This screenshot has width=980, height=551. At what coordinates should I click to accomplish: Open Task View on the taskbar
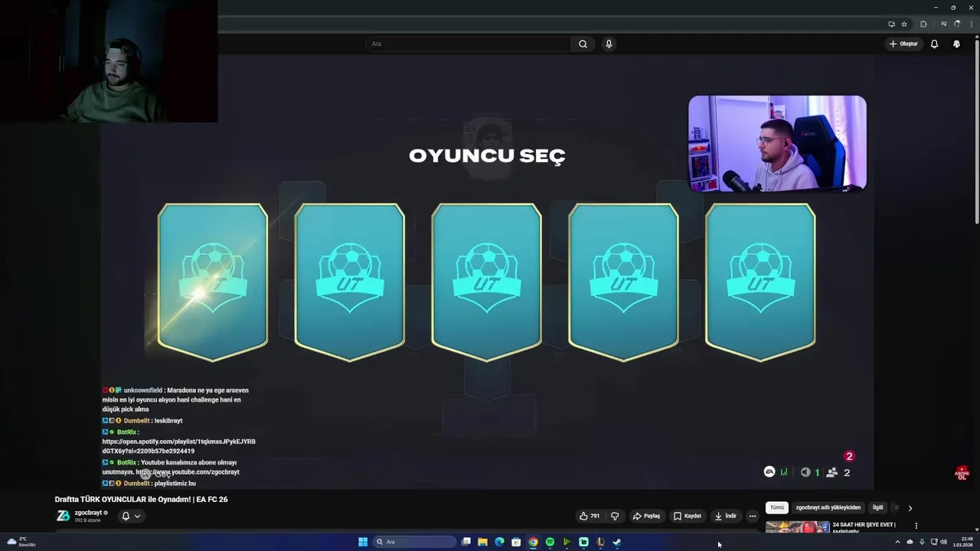pos(465,542)
